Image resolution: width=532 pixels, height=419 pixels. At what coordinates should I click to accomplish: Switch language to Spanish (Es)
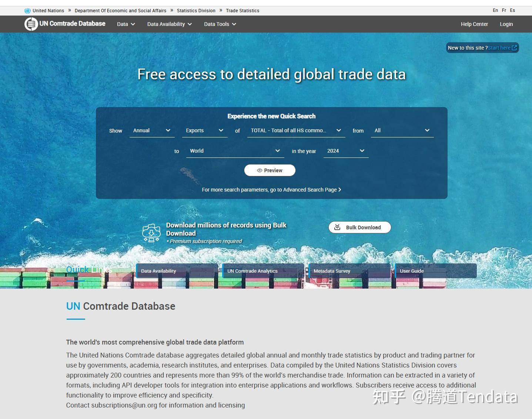coord(512,10)
